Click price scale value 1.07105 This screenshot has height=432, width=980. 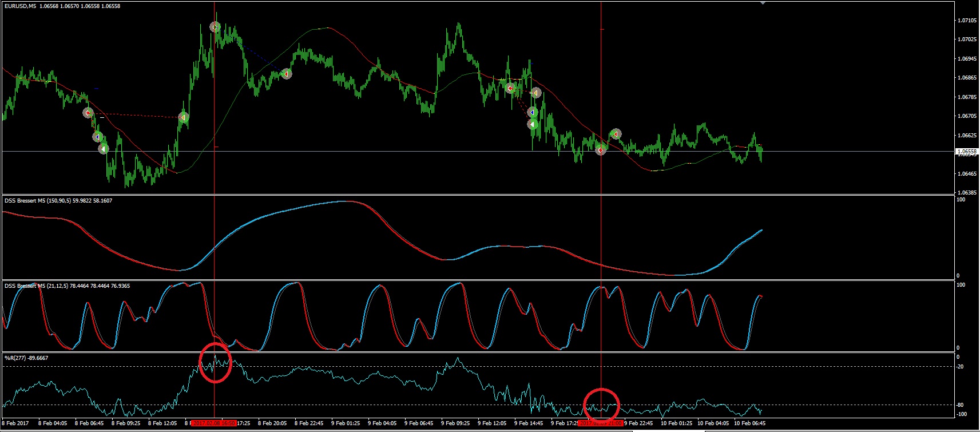(x=967, y=21)
